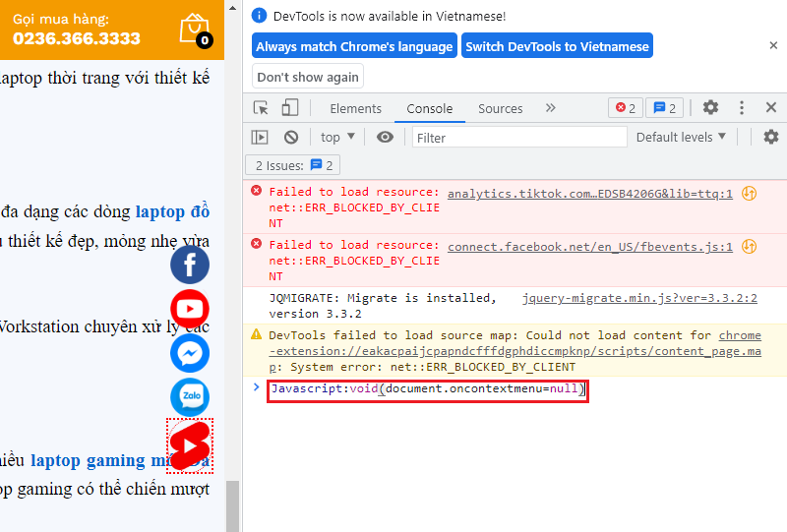787x532 pixels.
Task: Show the console sidebar panel
Action: (260, 137)
